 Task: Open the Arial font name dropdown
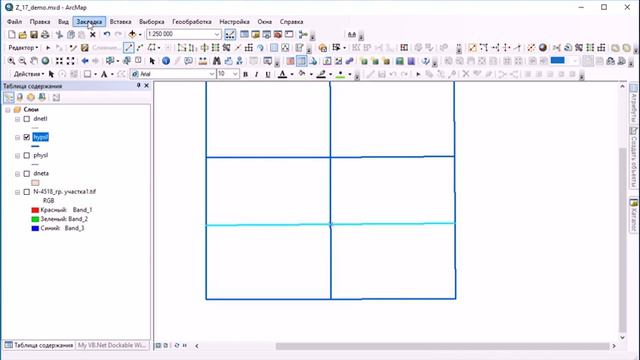click(211, 74)
